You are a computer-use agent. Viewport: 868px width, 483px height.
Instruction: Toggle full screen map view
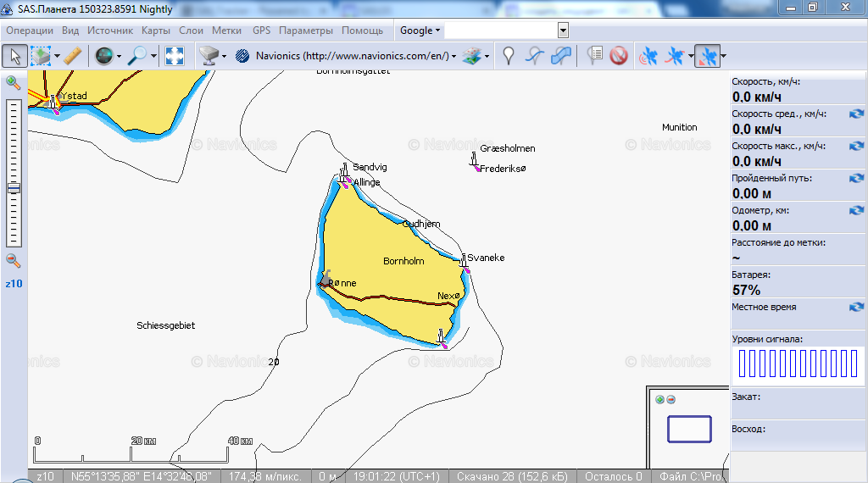[175, 56]
